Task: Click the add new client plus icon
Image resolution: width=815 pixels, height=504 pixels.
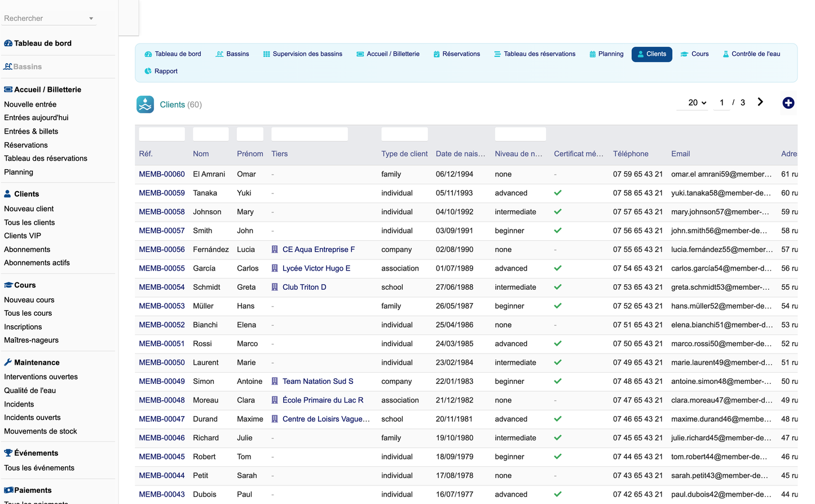Action: pos(788,103)
